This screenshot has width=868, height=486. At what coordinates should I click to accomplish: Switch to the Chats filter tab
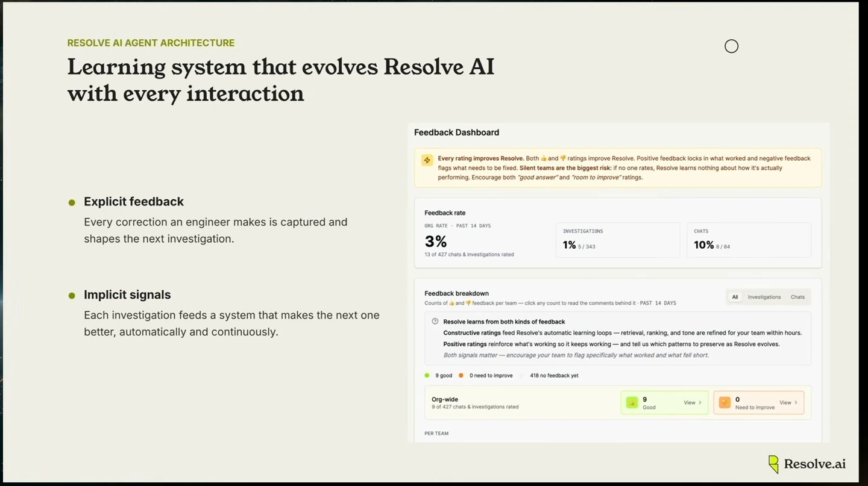797,297
